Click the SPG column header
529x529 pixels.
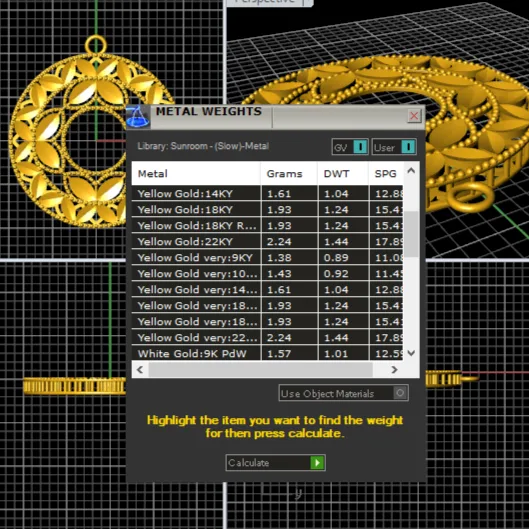pyautogui.click(x=386, y=173)
